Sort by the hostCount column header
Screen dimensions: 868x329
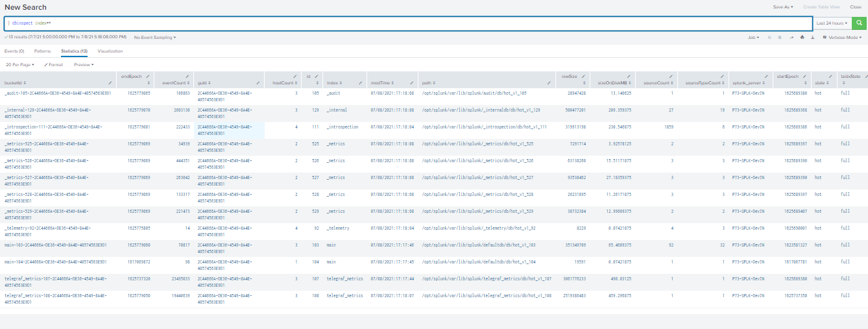click(285, 83)
